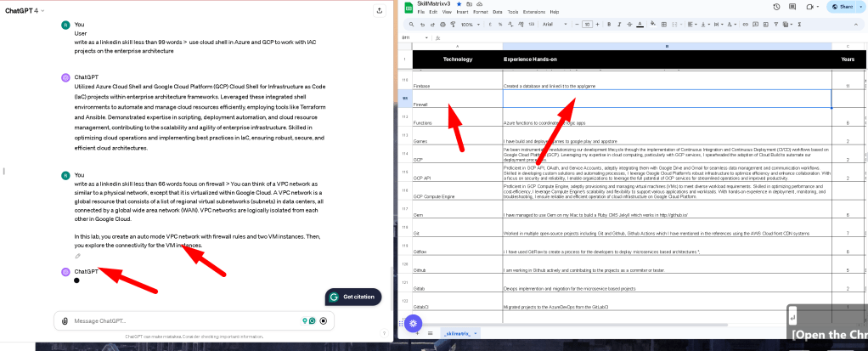Click the Google Sheets home logo
Screen dimensions: 868x351
(x=408, y=7)
